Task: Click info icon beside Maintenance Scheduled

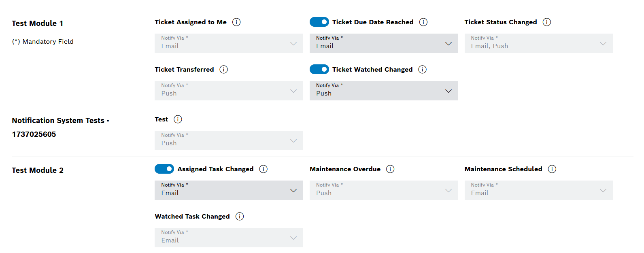Action: 552,169
